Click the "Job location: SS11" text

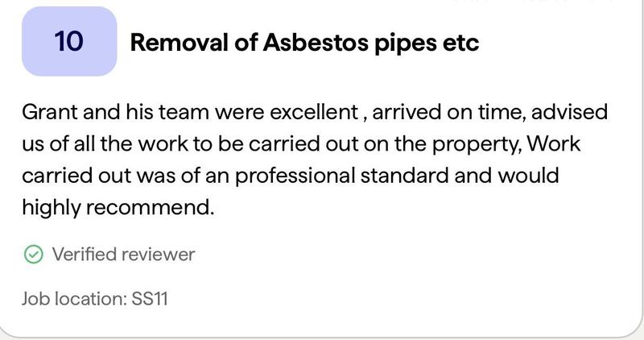(94, 299)
